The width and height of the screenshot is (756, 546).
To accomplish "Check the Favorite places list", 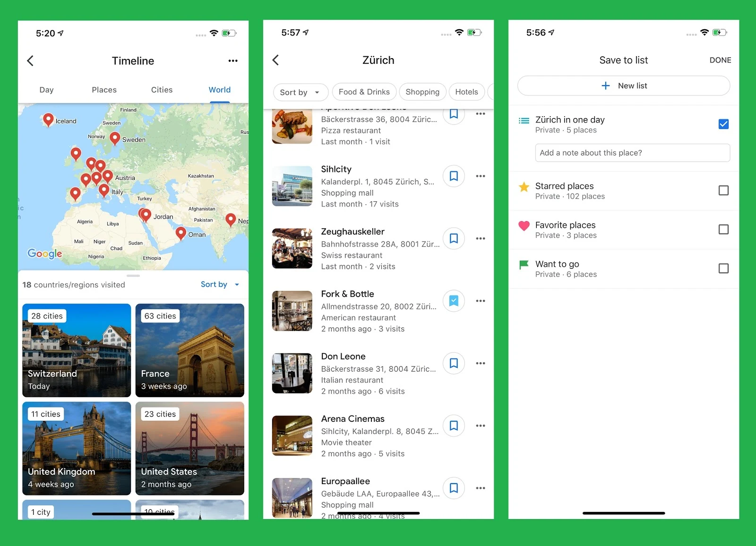I will [x=723, y=230].
